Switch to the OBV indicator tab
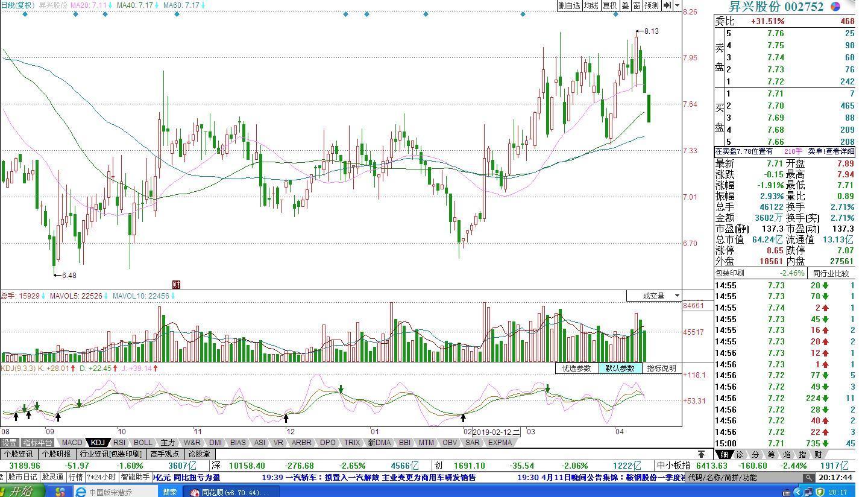The height and width of the screenshot is (497, 868). click(x=450, y=443)
